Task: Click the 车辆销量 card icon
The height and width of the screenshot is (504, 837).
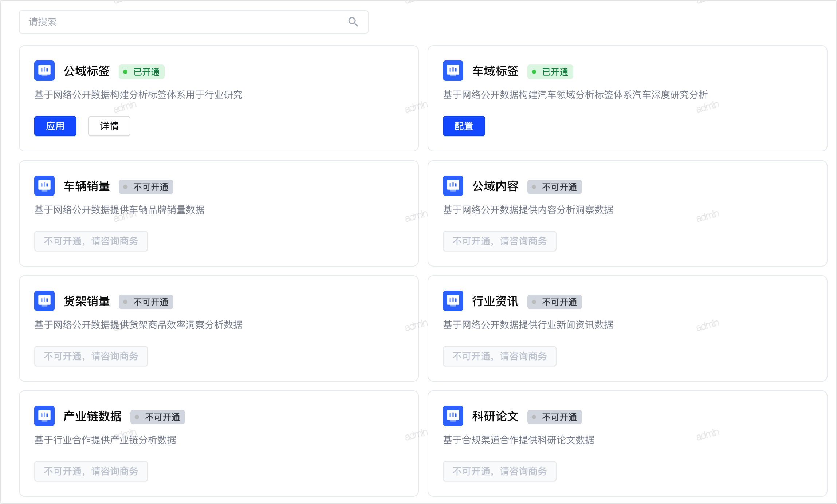Action: coord(44,186)
